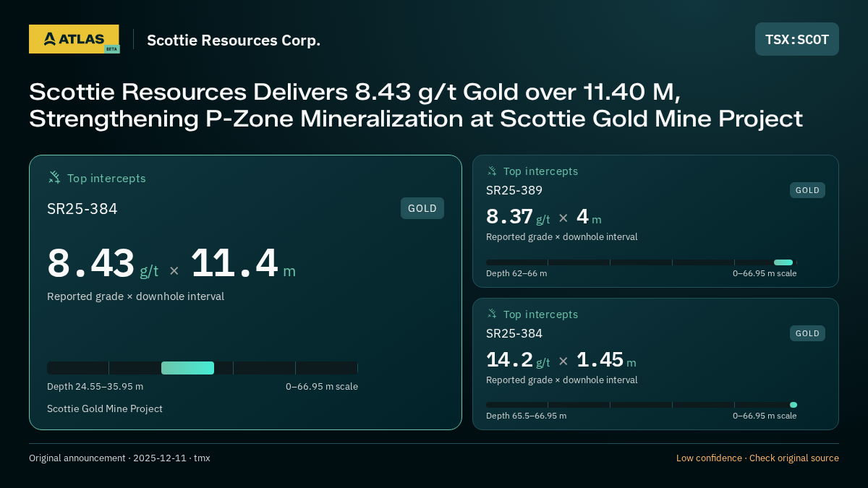Click the SR25-384 hole ID in the small card
This screenshot has height=488, width=868.
pos(514,333)
